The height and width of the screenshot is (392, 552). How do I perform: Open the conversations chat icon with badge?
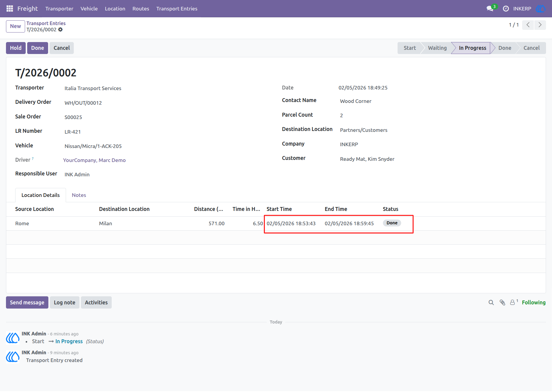tap(490, 8)
